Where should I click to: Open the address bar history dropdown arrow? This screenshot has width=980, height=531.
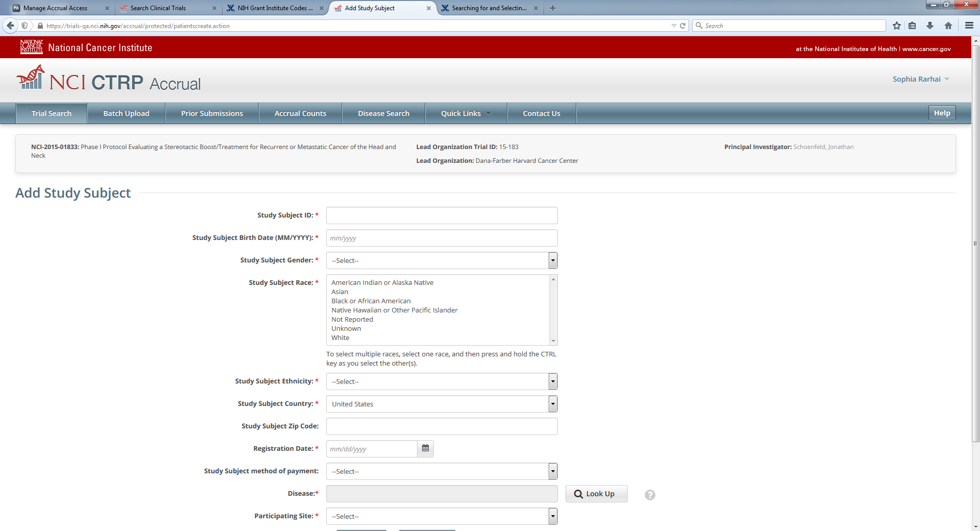(674, 26)
